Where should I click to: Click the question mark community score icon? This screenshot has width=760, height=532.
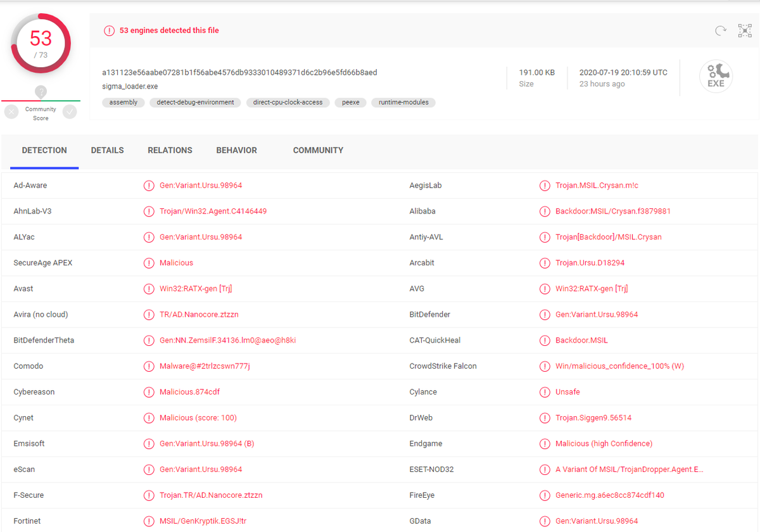(x=41, y=92)
